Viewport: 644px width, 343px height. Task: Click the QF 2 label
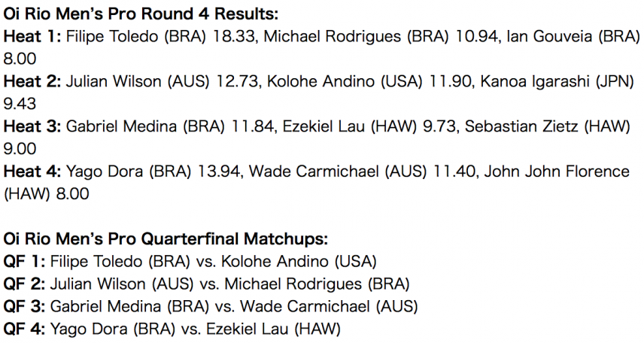pos(24,284)
